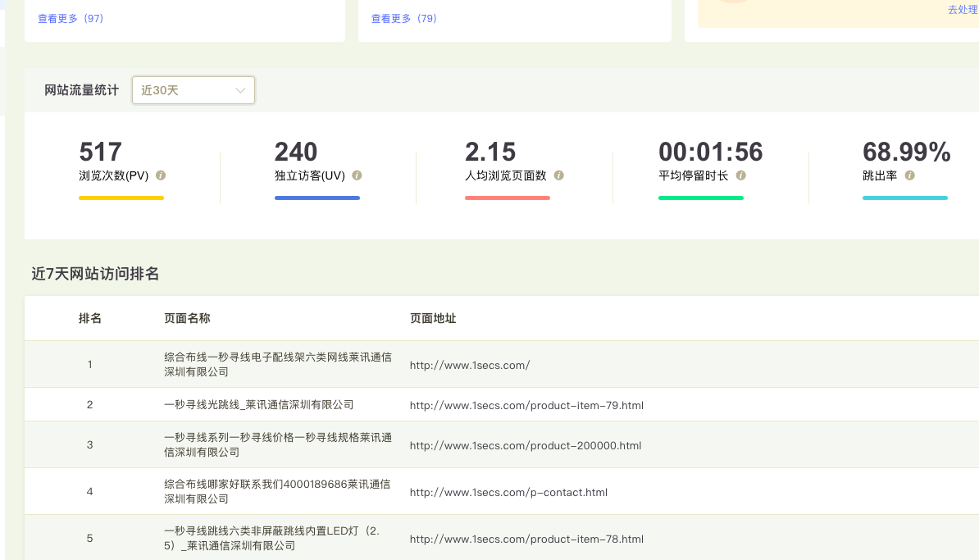Click the p-contact.html page address

(508, 492)
